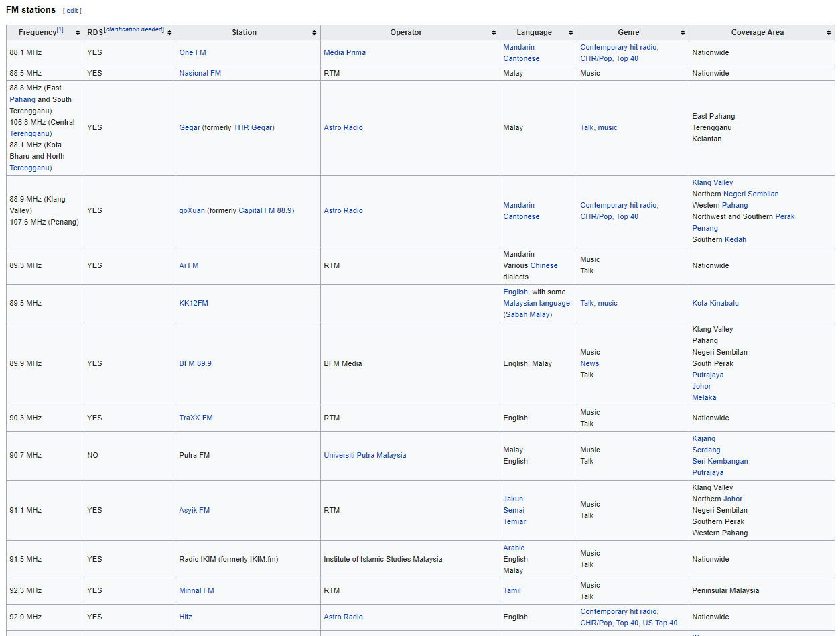This screenshot has width=840, height=636.
Task: Open footnote 1 beside Frequency header
Action: point(60,29)
